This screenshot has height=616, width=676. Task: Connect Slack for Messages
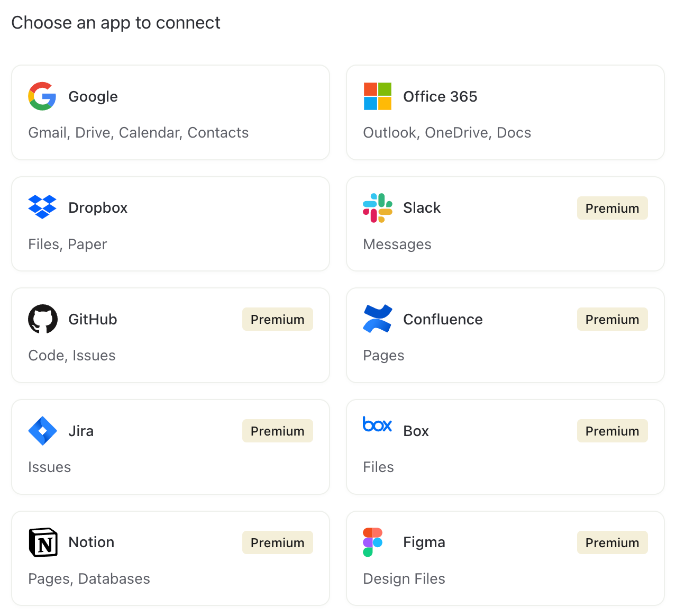pos(505,224)
